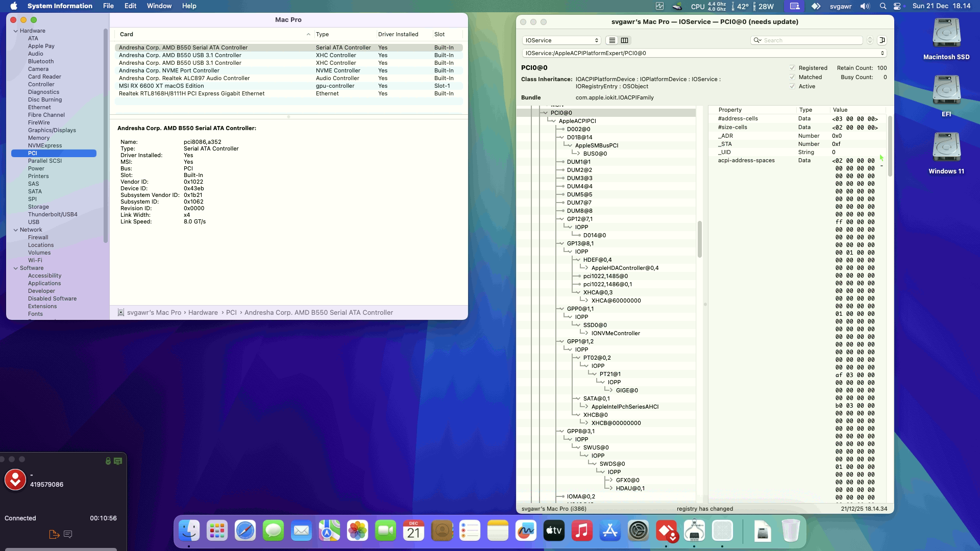Open Maps from the Dock
The image size is (980, 551).
point(329,531)
